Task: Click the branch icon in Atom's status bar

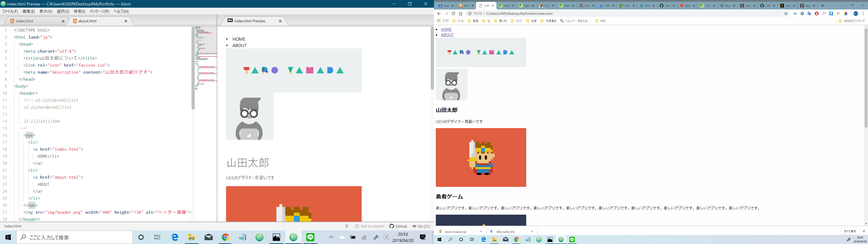Action: click(347, 226)
